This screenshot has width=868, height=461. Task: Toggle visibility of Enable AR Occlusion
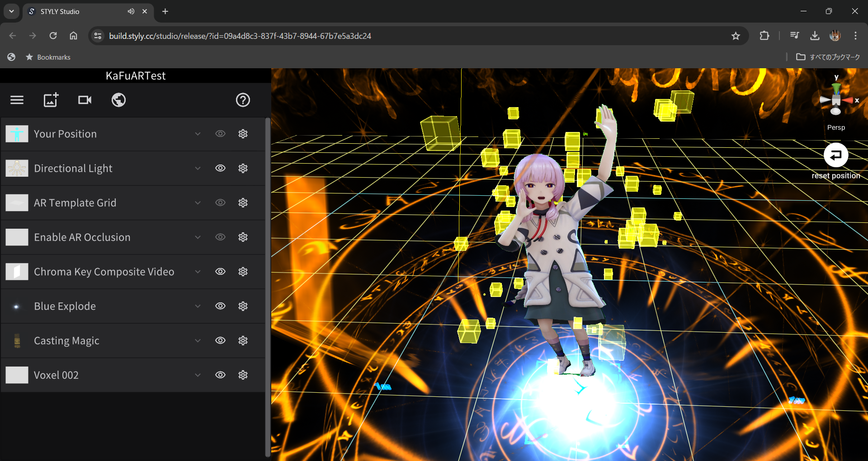[220, 237]
